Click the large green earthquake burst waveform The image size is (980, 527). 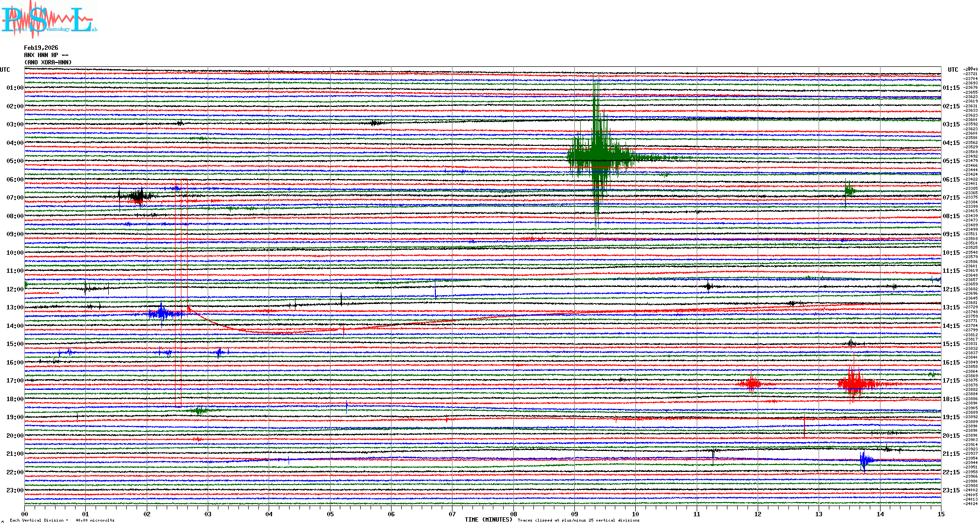tap(597, 156)
